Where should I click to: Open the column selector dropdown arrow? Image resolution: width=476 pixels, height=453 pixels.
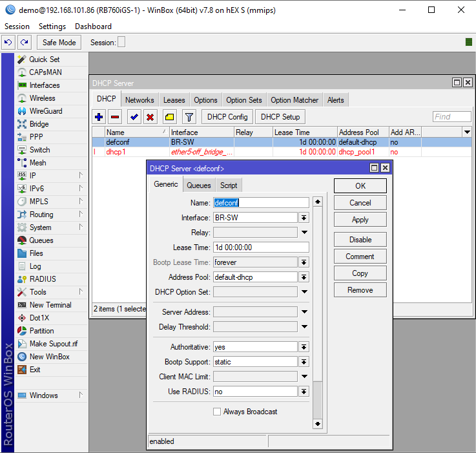[467, 132]
